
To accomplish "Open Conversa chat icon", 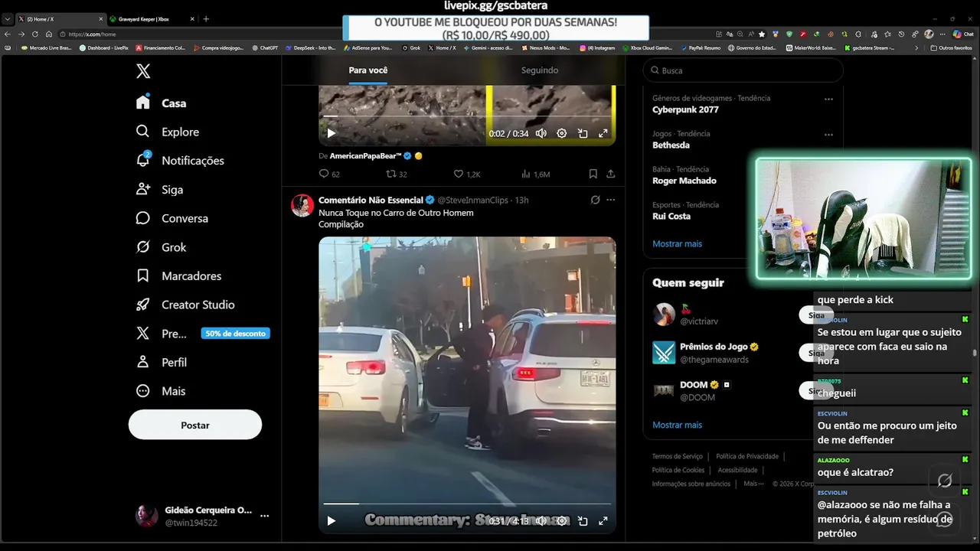I will pos(143,218).
